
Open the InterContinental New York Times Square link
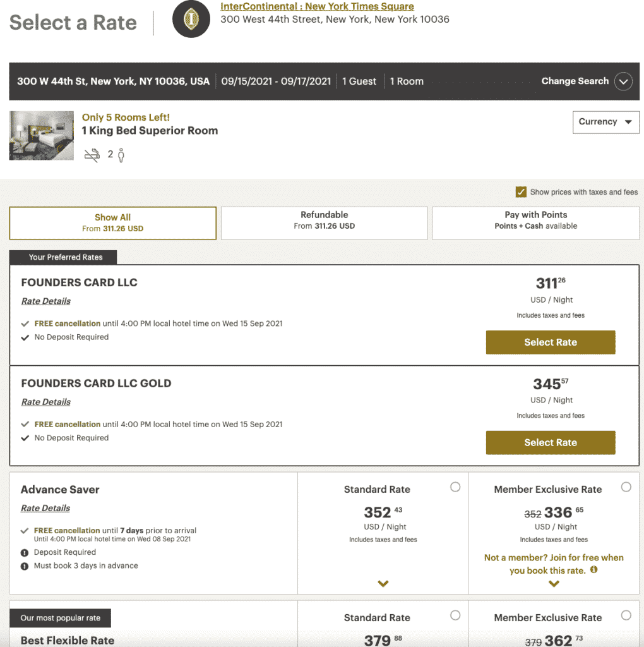point(317,7)
